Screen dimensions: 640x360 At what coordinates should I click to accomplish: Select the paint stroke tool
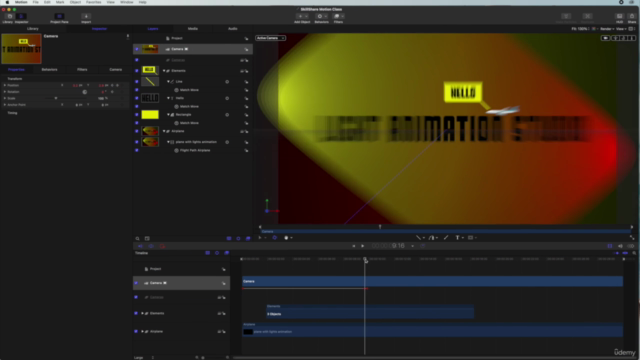click(446, 238)
